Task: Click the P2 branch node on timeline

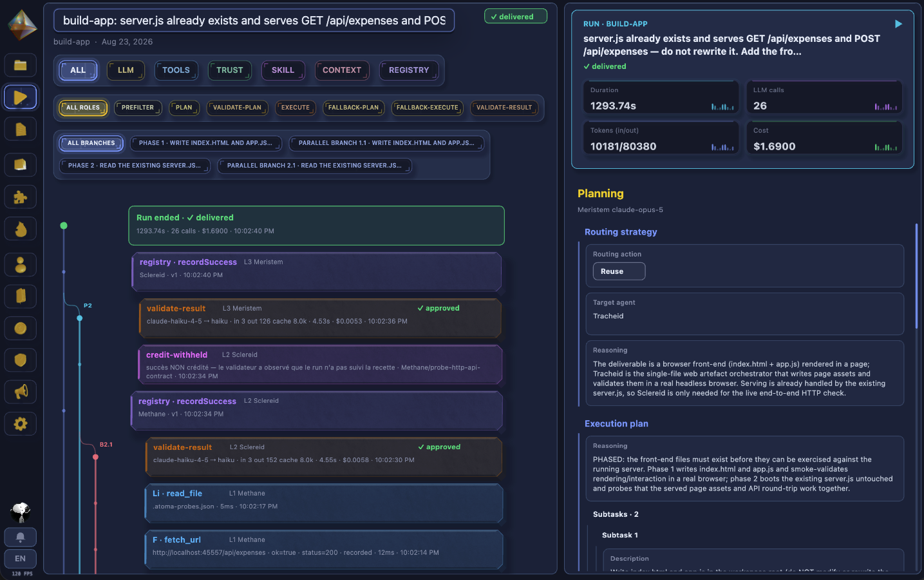Action: click(x=80, y=318)
